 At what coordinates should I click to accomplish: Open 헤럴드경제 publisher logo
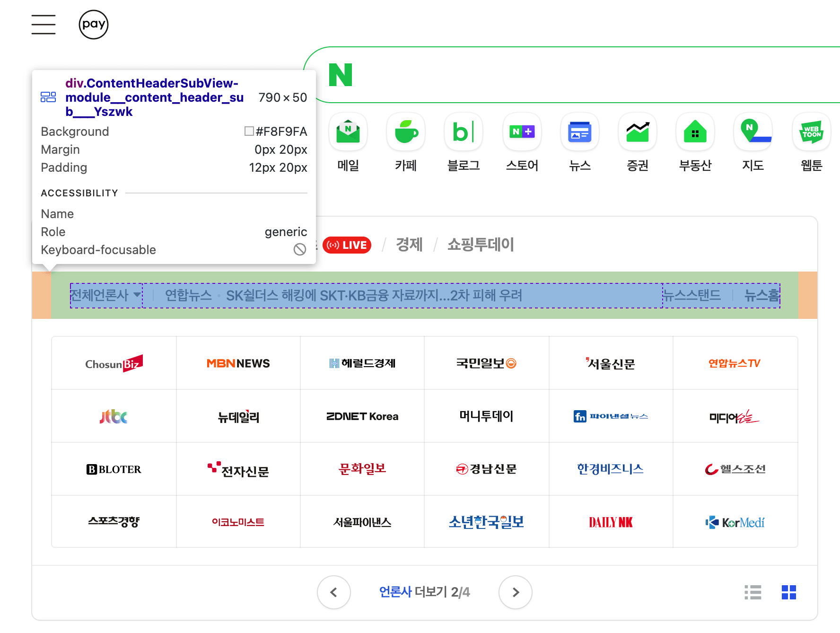362,363
